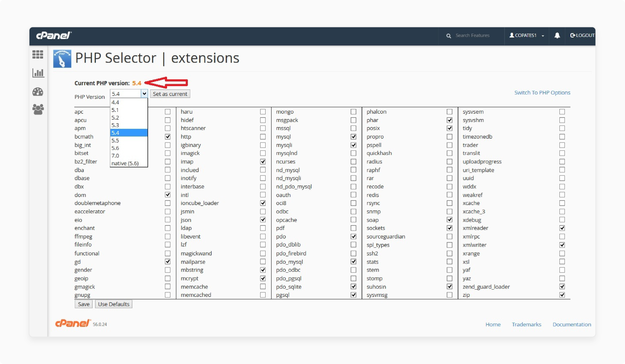Choose 5.6 in the version list

(x=129, y=148)
